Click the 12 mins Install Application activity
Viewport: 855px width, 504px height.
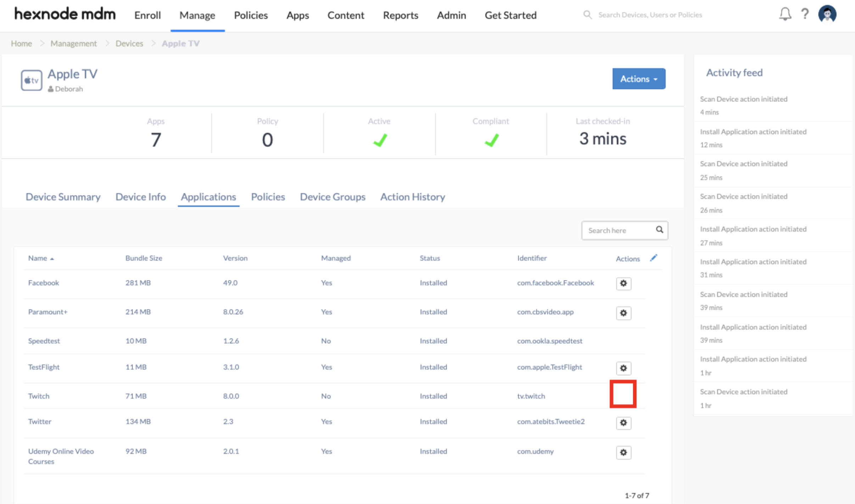pyautogui.click(x=753, y=138)
